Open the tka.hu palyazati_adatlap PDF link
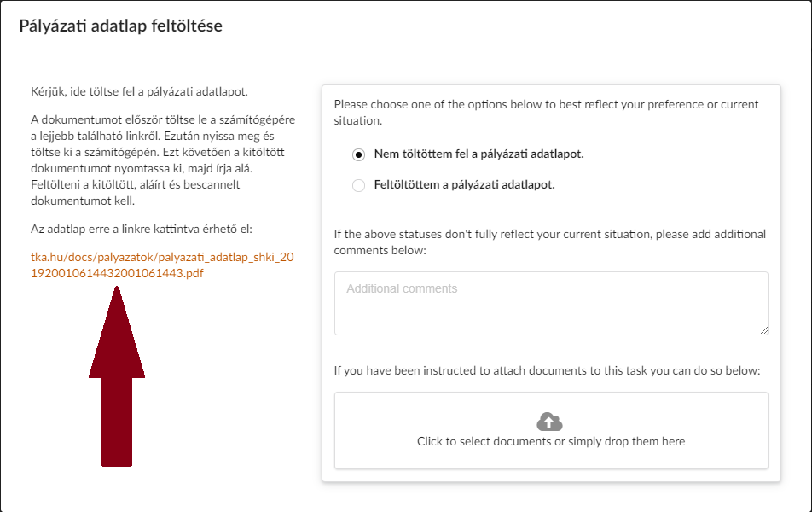Image resolution: width=812 pixels, height=512 pixels. [x=162, y=265]
